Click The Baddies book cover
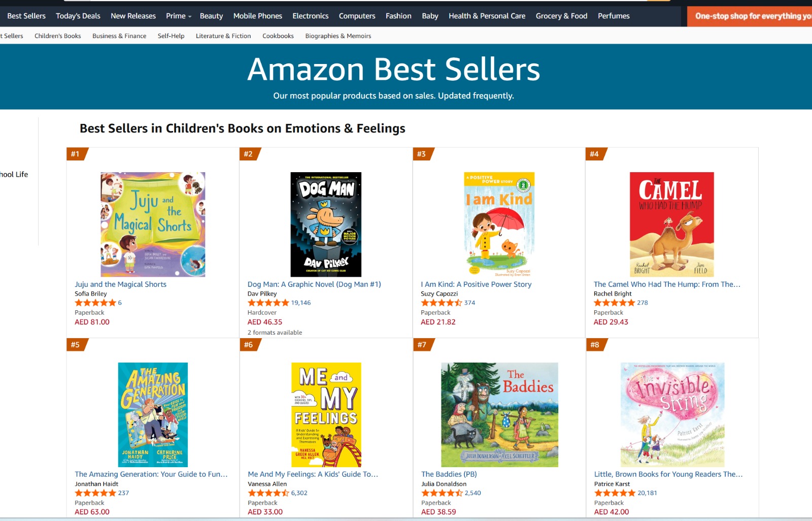Screen dimensions: 812x521 pos(499,414)
